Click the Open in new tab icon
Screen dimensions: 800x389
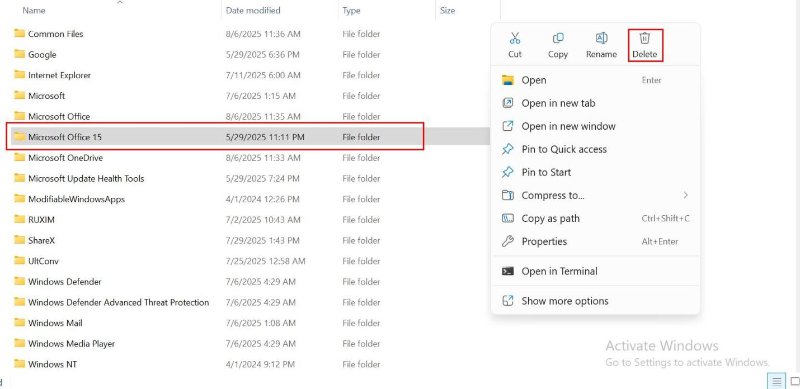507,103
